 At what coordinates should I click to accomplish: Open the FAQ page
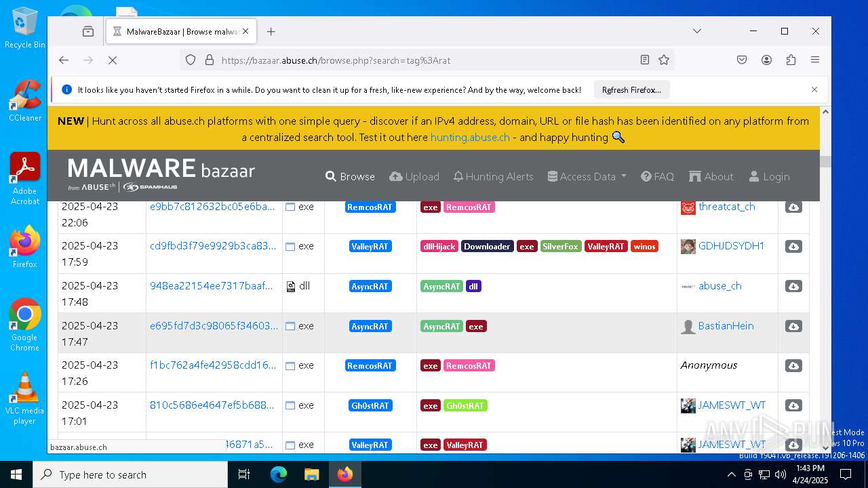pyautogui.click(x=657, y=176)
